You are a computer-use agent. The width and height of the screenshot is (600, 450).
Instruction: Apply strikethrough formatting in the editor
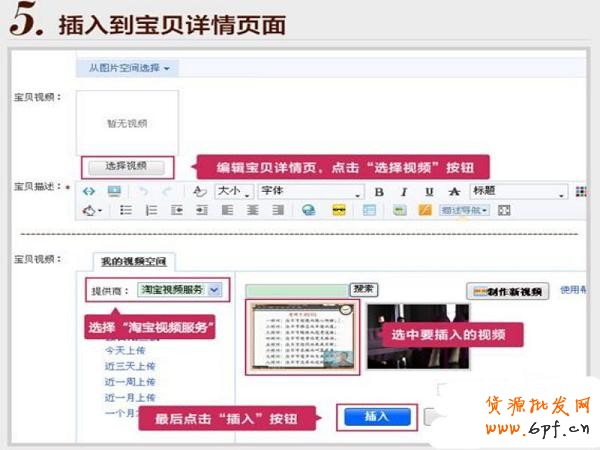pos(454,191)
